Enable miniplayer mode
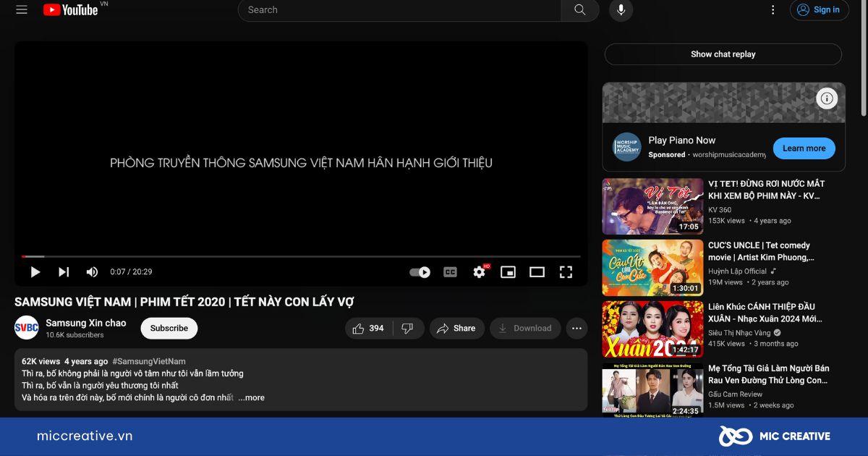Image resolution: width=868 pixels, height=456 pixels. click(509, 272)
